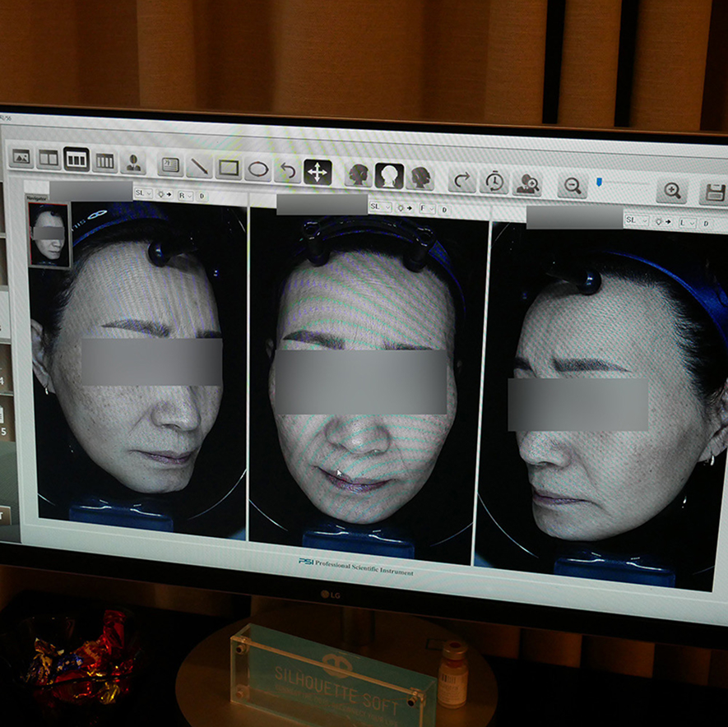This screenshot has width=728, height=727.
Task: Select the ellipse drawing tool
Action: (258, 170)
